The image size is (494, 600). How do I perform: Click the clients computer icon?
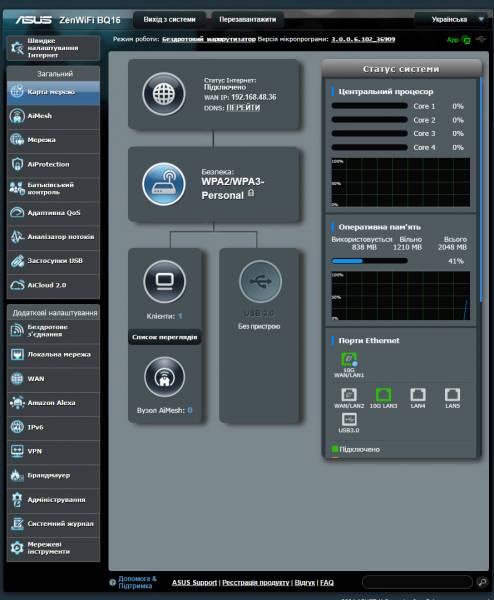point(165,282)
